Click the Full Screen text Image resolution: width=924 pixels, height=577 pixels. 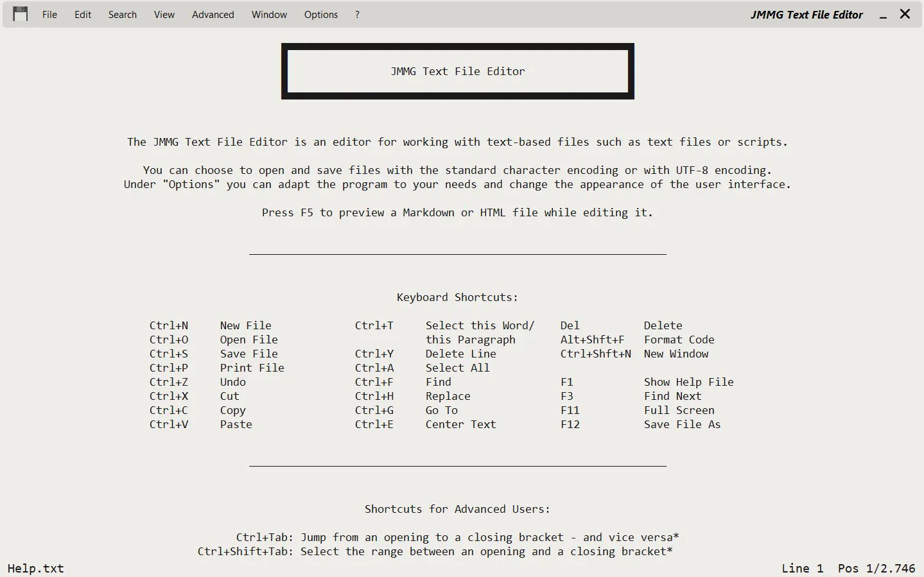click(679, 410)
